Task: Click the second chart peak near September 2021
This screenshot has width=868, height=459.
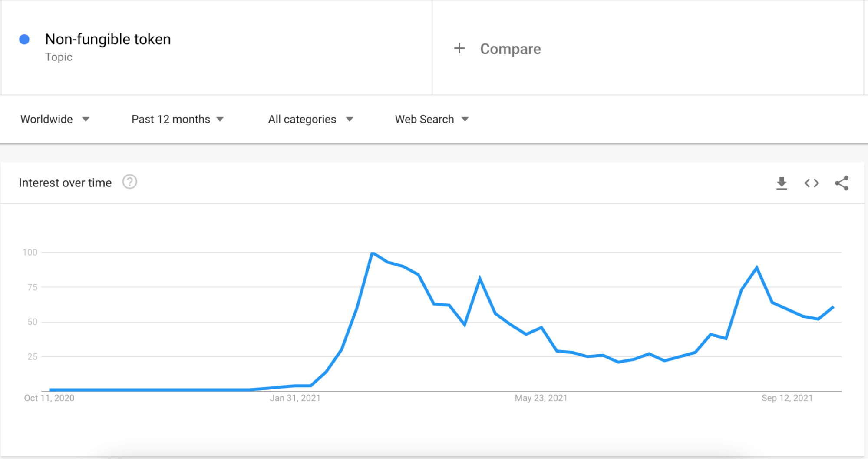Action: tap(757, 268)
